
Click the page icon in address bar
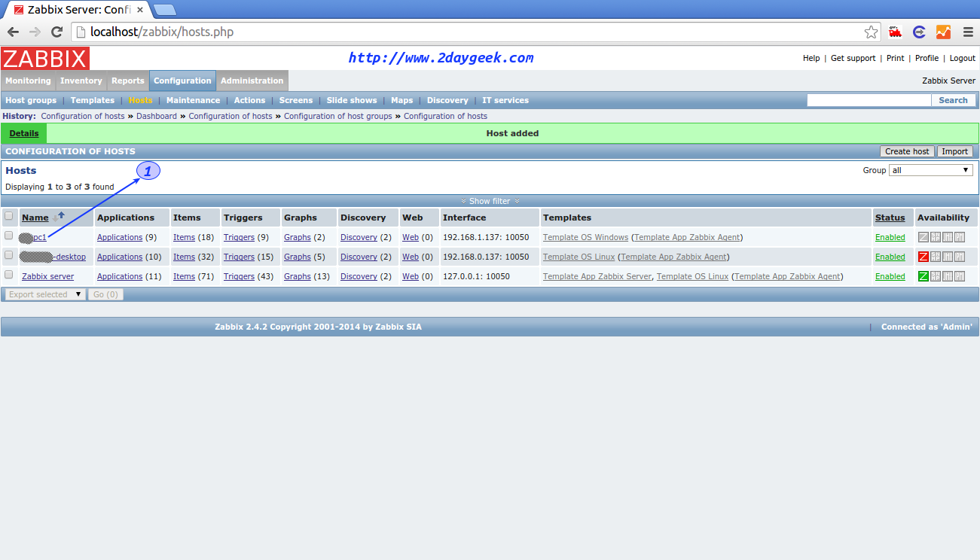tap(81, 32)
